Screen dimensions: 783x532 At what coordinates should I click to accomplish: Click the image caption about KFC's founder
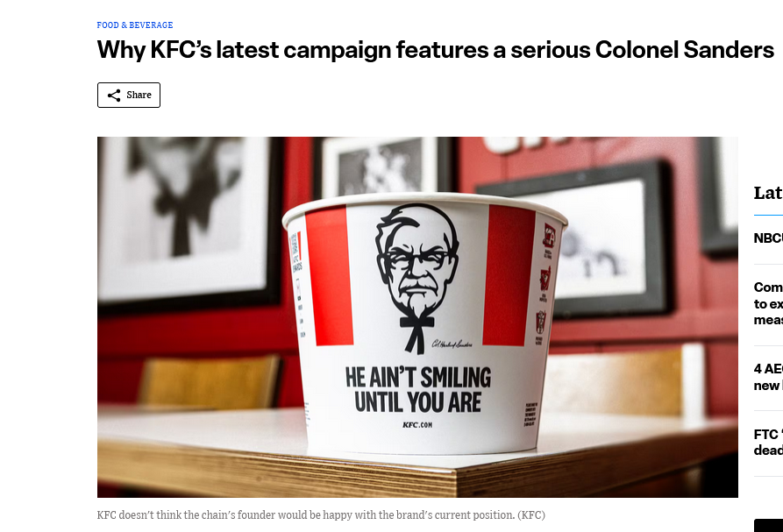tap(321, 514)
